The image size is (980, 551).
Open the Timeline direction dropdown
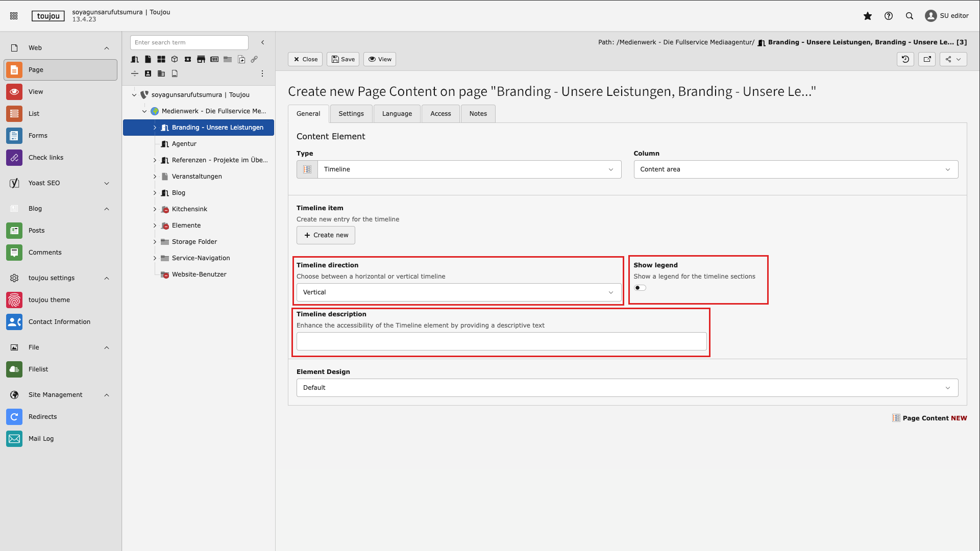point(458,292)
